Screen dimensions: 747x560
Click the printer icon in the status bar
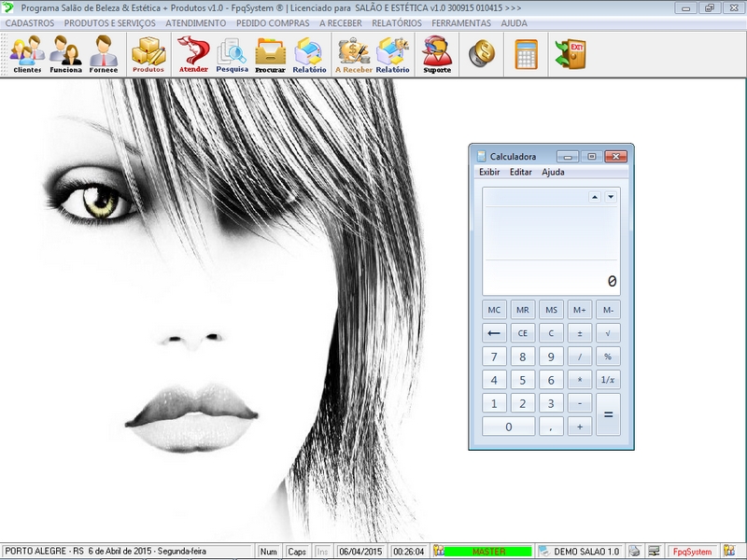coord(634,552)
